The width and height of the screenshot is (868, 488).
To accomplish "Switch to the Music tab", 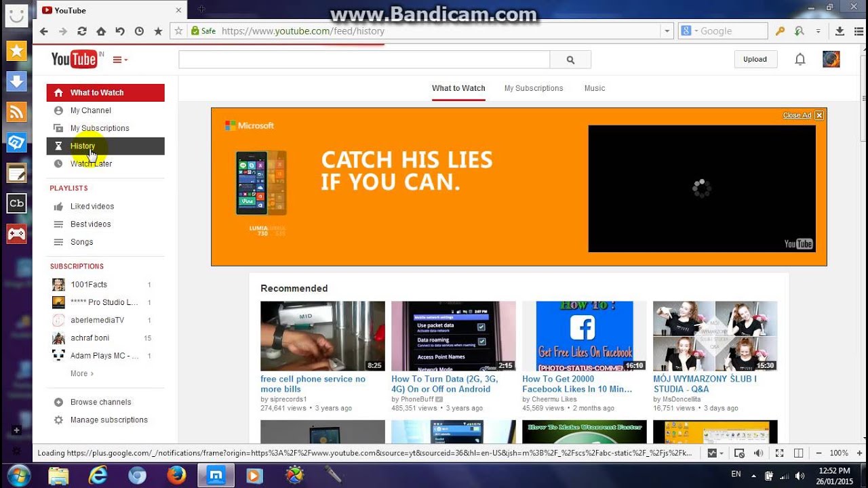I will (x=595, y=88).
